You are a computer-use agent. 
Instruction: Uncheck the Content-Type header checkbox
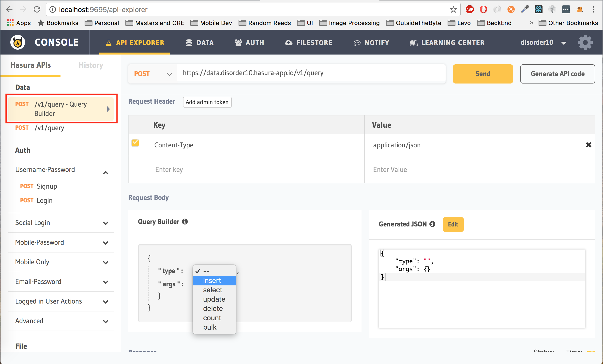(135, 143)
